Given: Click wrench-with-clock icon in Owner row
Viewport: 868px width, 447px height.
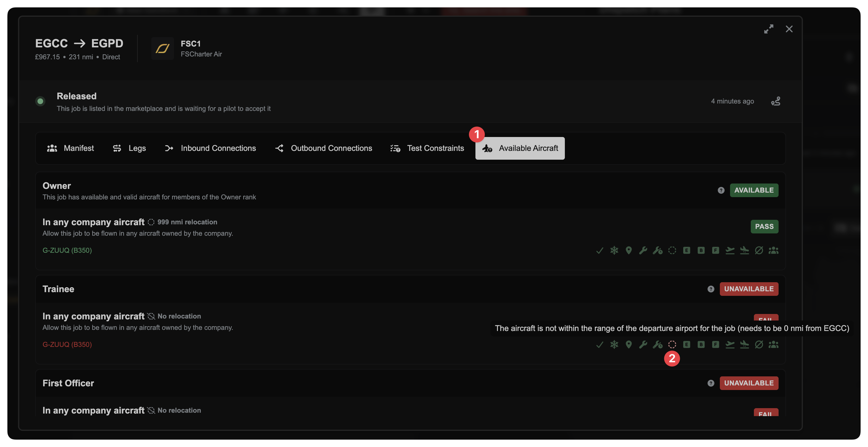Looking at the screenshot, I should pos(657,250).
